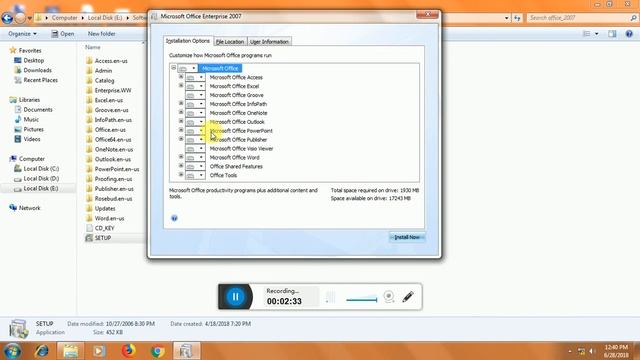Viewport: 640px width, 360px height.
Task: Toggle the Explorer preview pane icon
Action: click(612, 34)
